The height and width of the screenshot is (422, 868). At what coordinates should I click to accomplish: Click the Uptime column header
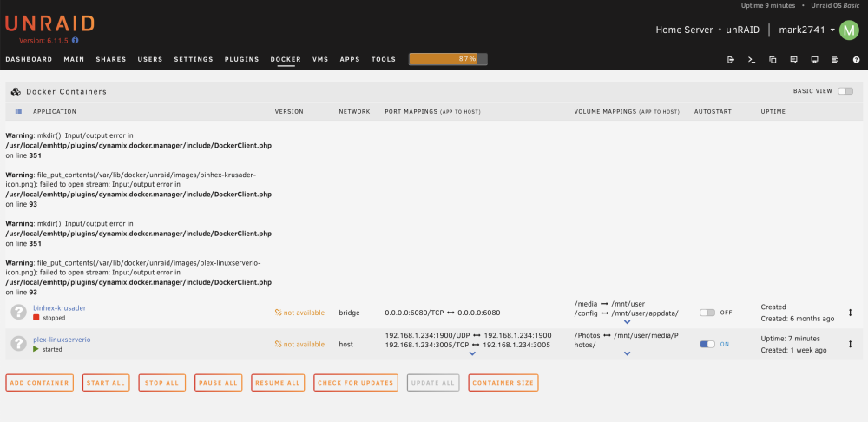point(773,111)
